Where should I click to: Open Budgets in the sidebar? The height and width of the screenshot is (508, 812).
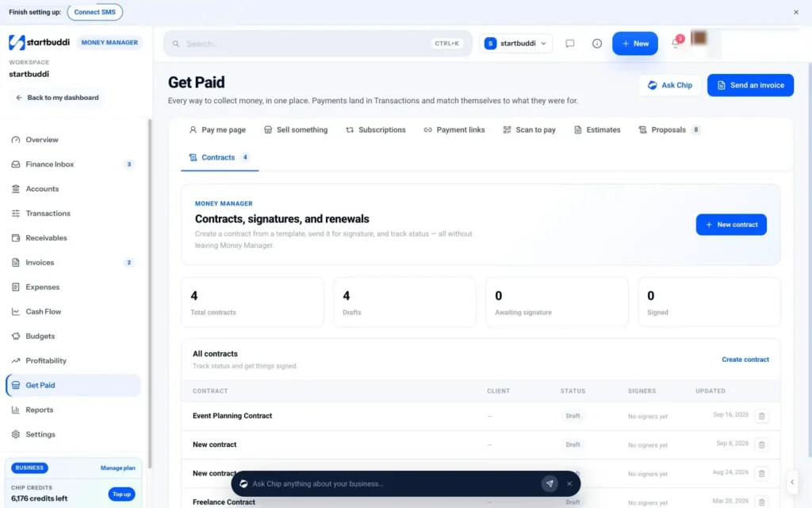[x=72, y=336]
